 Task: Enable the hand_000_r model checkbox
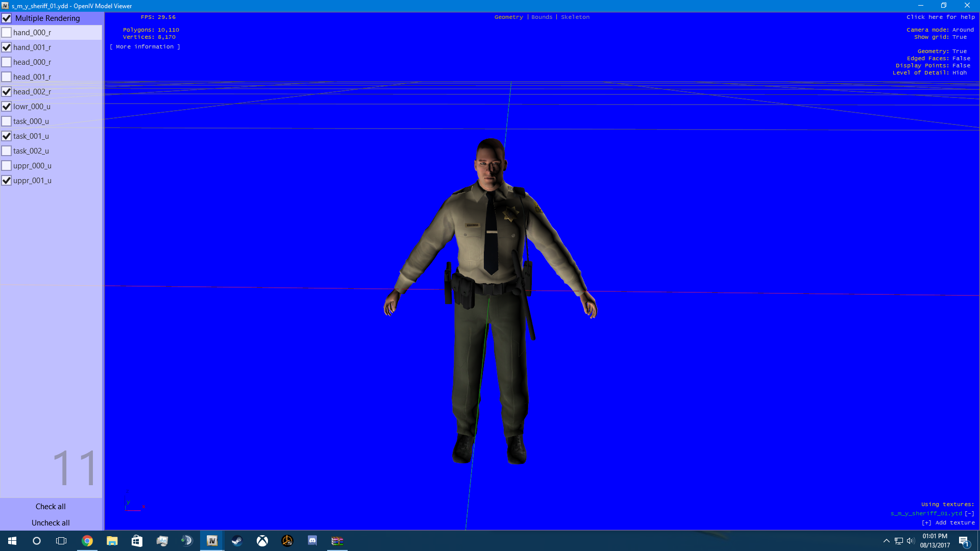tap(7, 33)
